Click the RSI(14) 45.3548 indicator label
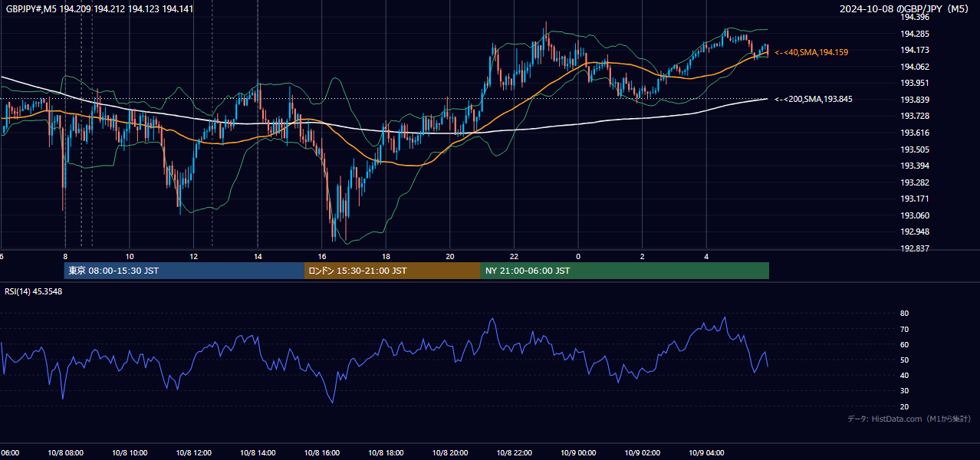The image size is (980, 460). click(x=34, y=291)
